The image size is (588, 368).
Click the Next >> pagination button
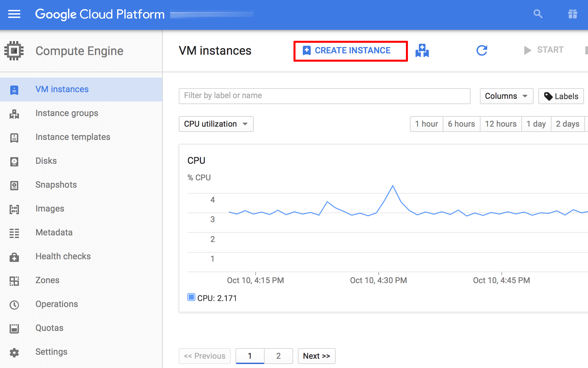[x=316, y=356]
